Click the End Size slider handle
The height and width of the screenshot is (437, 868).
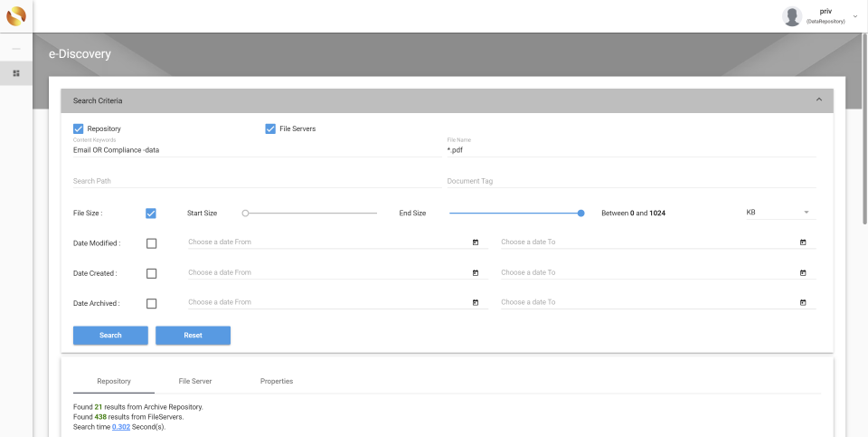(580, 213)
